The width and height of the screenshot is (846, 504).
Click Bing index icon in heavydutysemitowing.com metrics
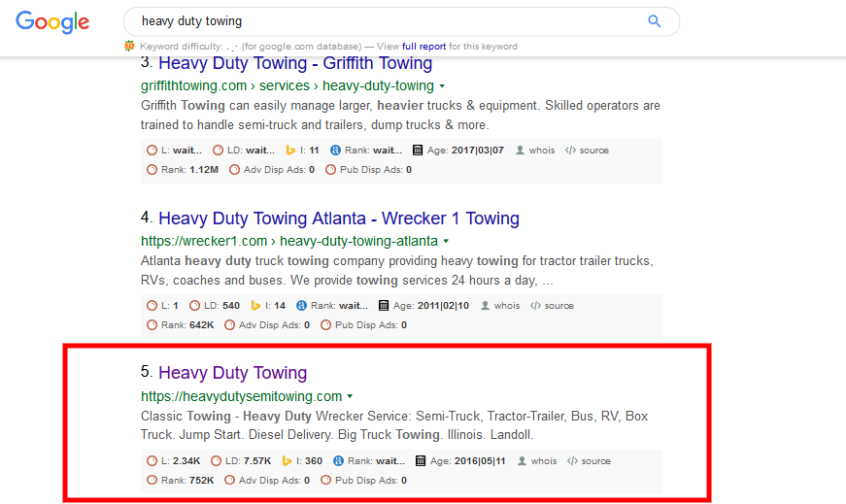click(x=287, y=461)
